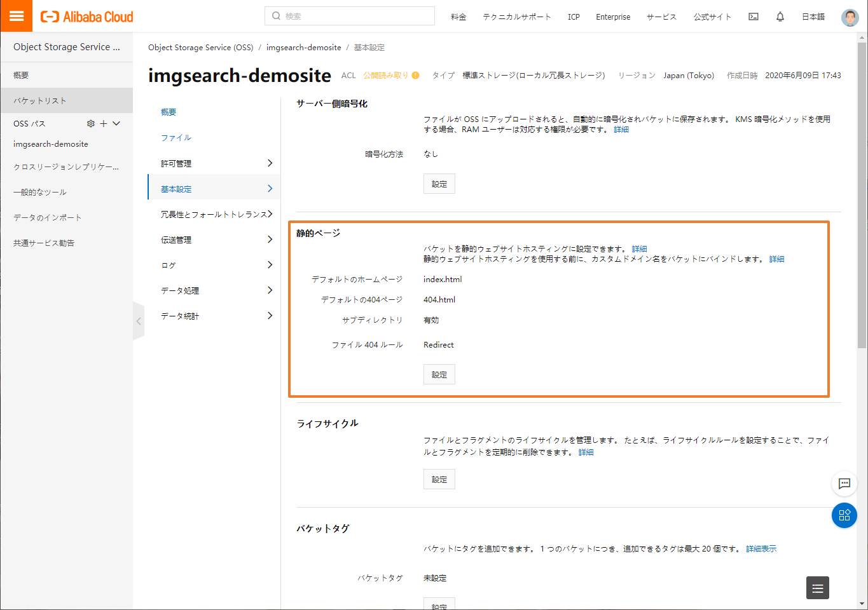The width and height of the screenshot is (868, 610).
Task: Click the Object Storage Service sidebar title
Action: (x=66, y=47)
